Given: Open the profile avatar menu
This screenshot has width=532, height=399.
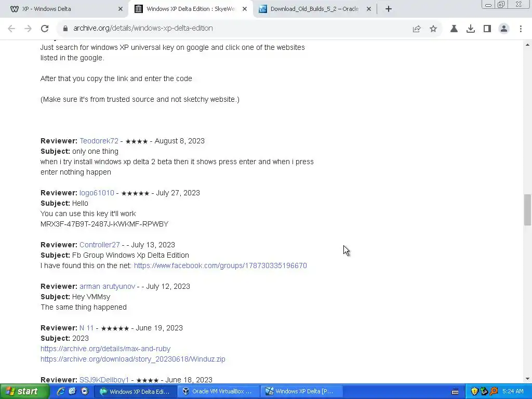Looking at the screenshot, I should (504, 29).
